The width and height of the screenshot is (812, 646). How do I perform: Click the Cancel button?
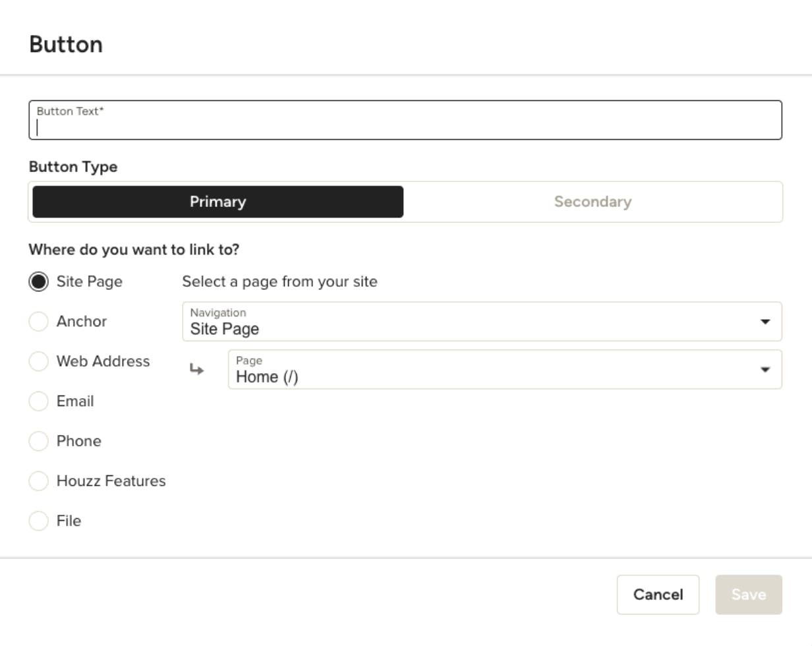(658, 595)
